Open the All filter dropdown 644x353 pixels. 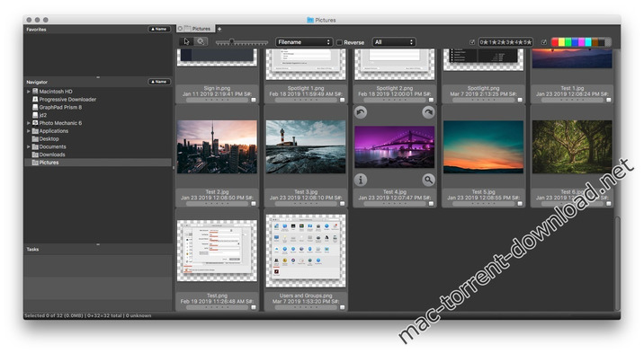(x=394, y=42)
